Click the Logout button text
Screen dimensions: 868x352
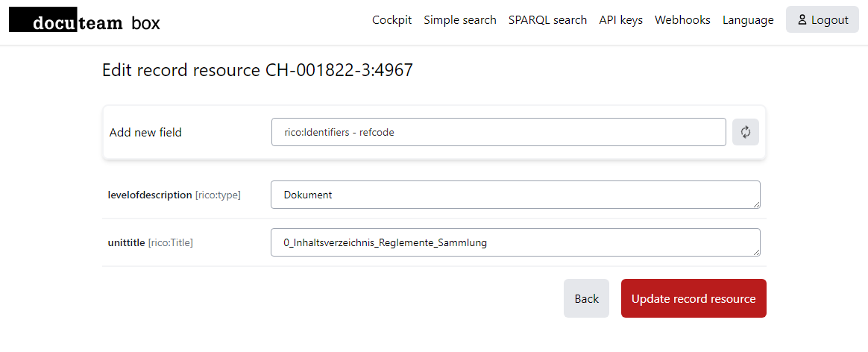[x=830, y=20]
